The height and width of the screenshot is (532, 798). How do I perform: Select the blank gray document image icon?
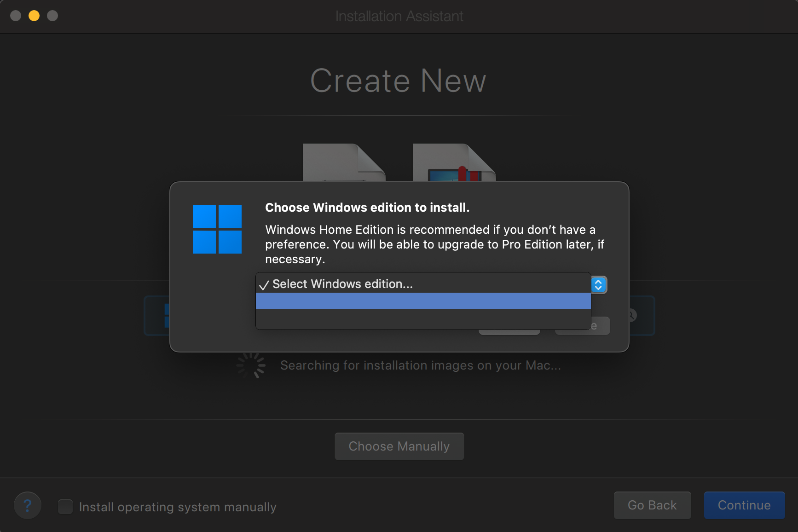(x=343, y=162)
